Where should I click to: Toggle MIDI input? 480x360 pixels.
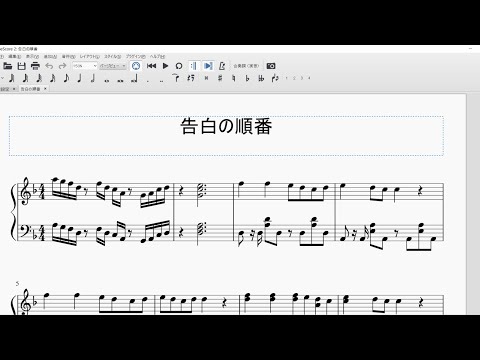pos(136,66)
